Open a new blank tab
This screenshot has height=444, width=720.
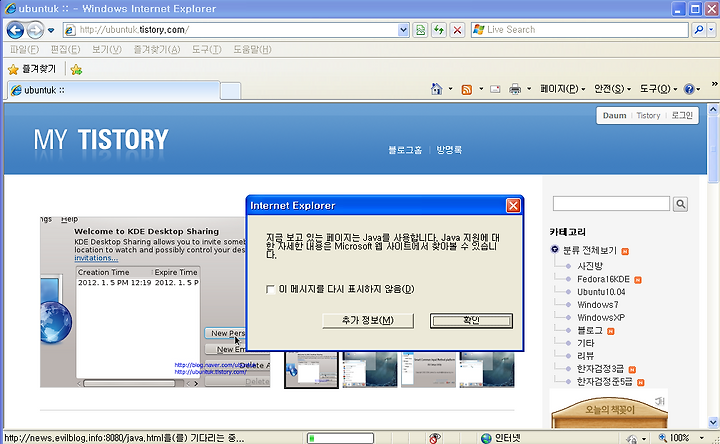point(231,91)
